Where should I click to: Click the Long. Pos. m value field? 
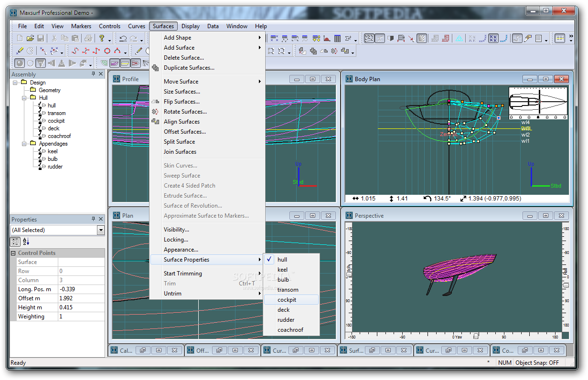[x=81, y=289]
